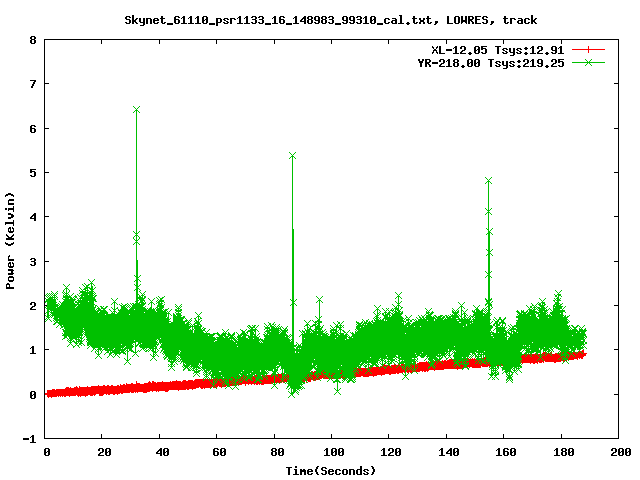This screenshot has width=640, height=480.
Task: Pick the green spike peak near 86 seconds
Action: pos(292,156)
